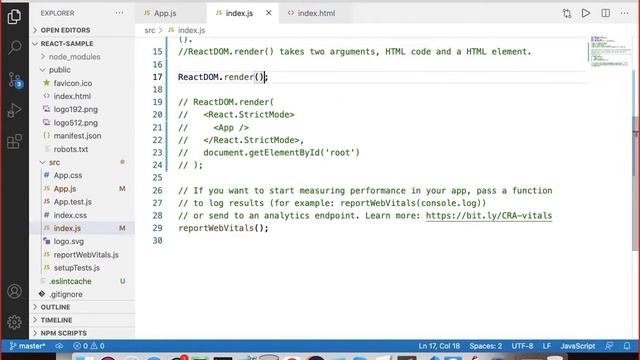Click Ln 17, Col 18 in status bar
The image size is (640, 360).
[439, 346]
